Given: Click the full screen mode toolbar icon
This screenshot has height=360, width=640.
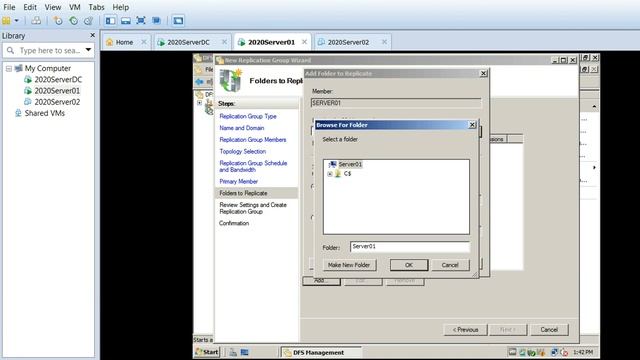Looking at the screenshot, I should coord(141,20).
